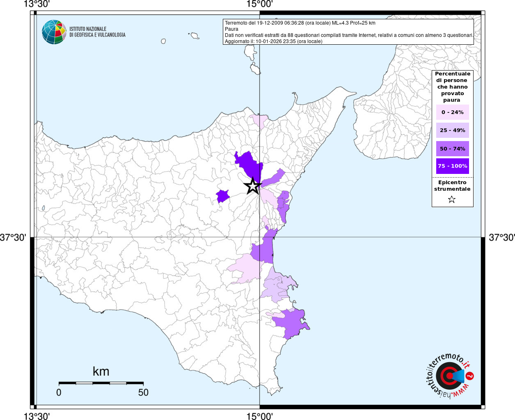Select the 0 - 24% legend swatch
515x420 pixels.
click(x=452, y=112)
